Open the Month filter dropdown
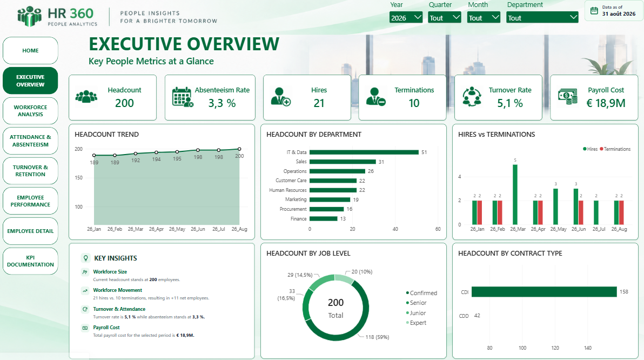Viewport: 644px width, 360px height. coord(484,18)
